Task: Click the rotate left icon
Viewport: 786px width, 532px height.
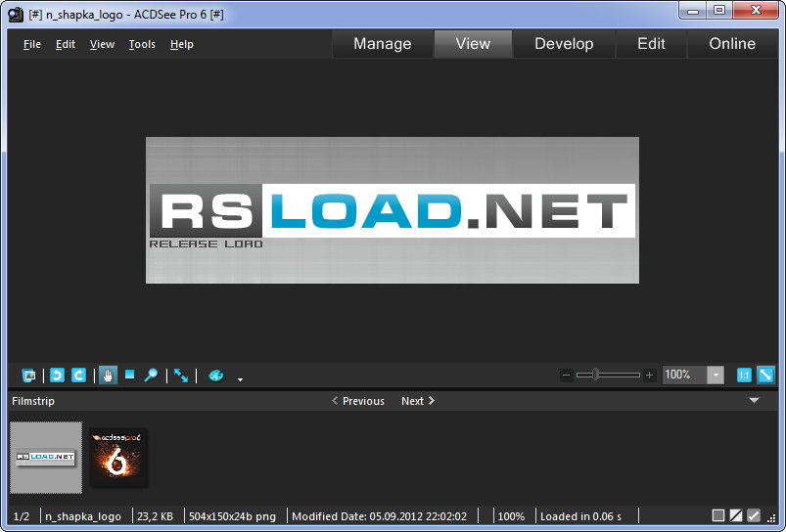Action: click(x=57, y=376)
